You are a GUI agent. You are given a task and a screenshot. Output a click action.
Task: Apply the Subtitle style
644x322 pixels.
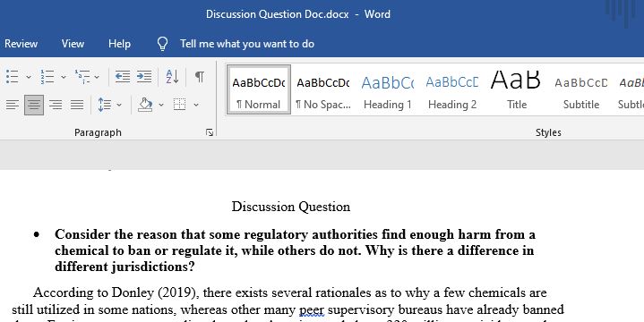click(580, 89)
